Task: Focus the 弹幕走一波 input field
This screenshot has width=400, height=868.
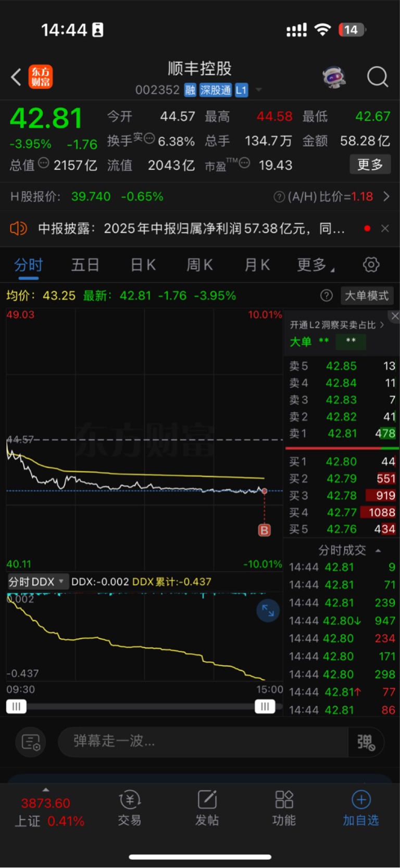Action: (203, 741)
